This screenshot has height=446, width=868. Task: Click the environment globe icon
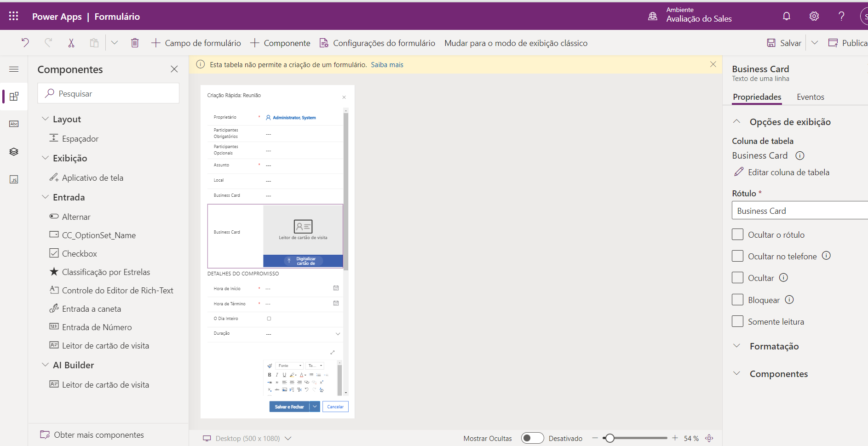tap(653, 16)
